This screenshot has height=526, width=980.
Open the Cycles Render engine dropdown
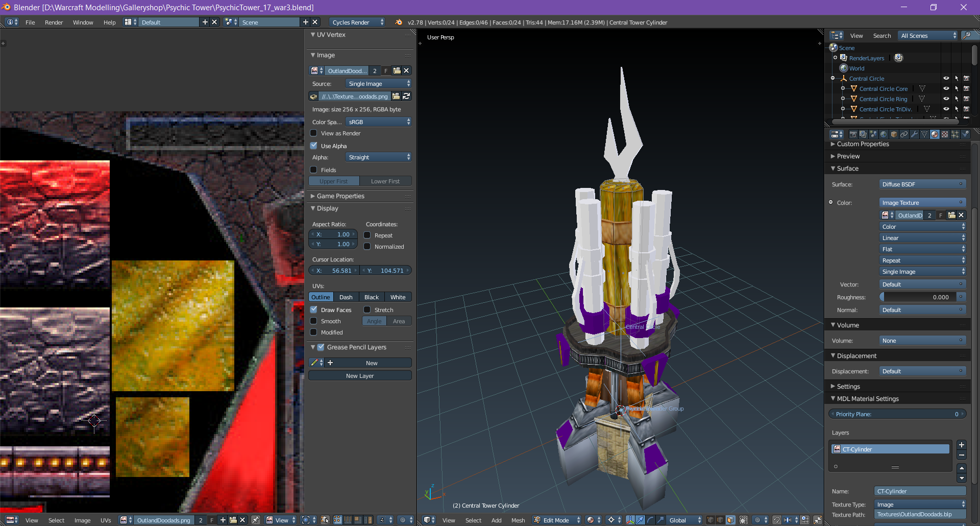[357, 22]
